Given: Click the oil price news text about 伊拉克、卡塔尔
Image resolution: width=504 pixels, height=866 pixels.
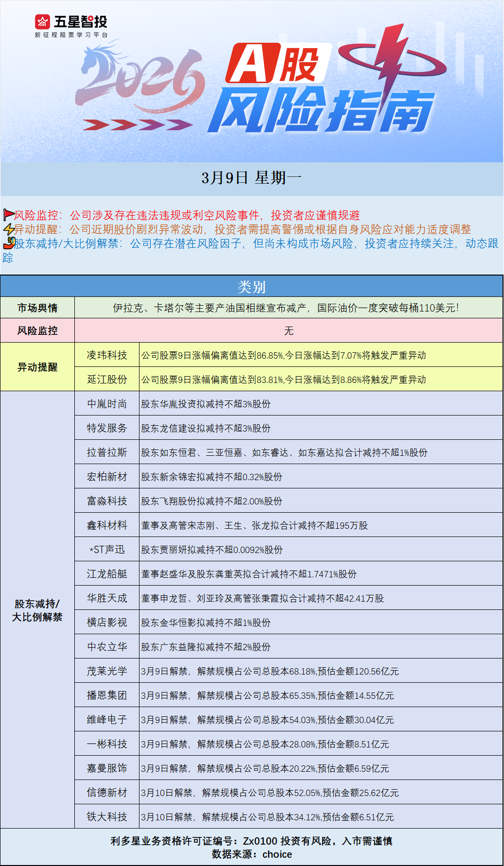Looking at the screenshot, I should coord(286,308).
